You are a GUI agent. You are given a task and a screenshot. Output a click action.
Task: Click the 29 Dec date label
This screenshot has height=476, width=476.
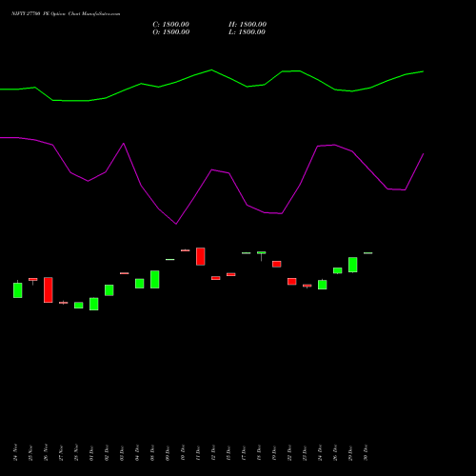pos(350,452)
